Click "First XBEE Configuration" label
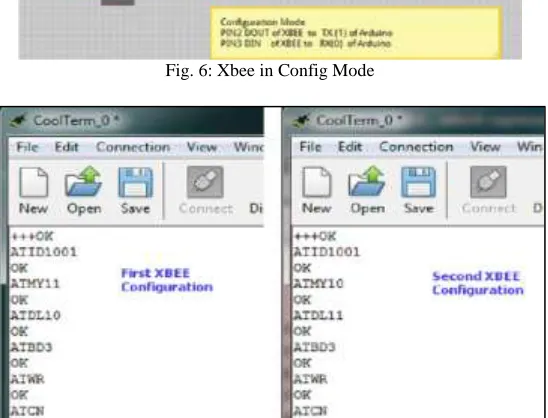Image resolution: width=548 pixels, height=418 pixels. 167,280
